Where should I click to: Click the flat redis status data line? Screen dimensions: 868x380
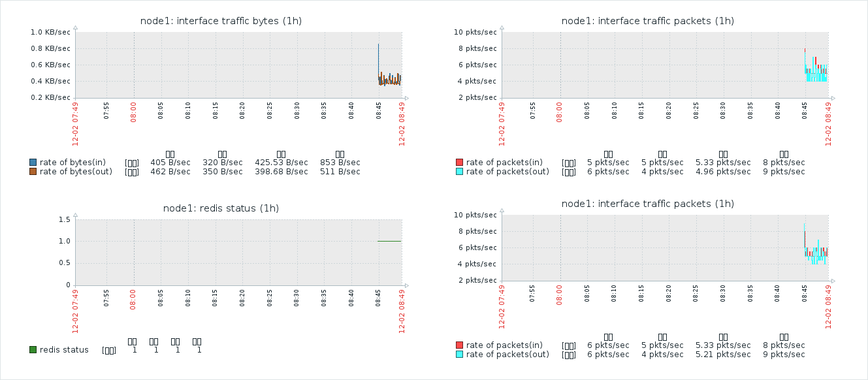pyautogui.click(x=389, y=241)
